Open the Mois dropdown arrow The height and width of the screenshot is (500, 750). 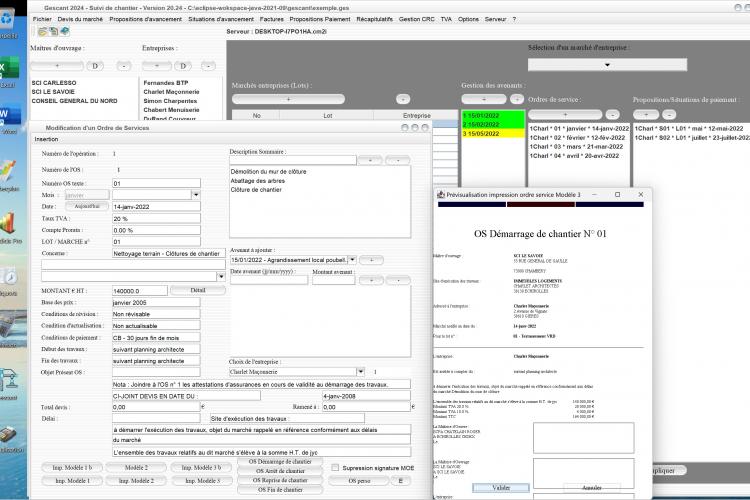tap(196, 195)
